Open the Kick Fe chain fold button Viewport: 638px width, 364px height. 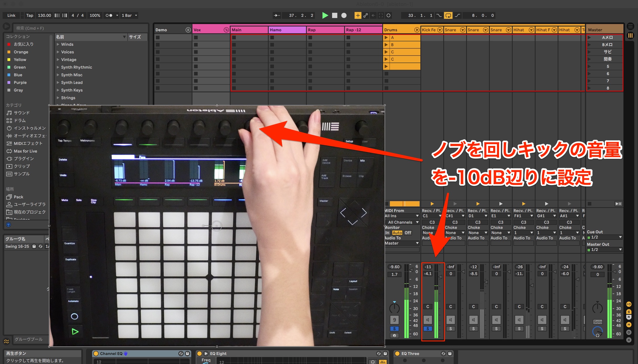pyautogui.click(x=440, y=30)
